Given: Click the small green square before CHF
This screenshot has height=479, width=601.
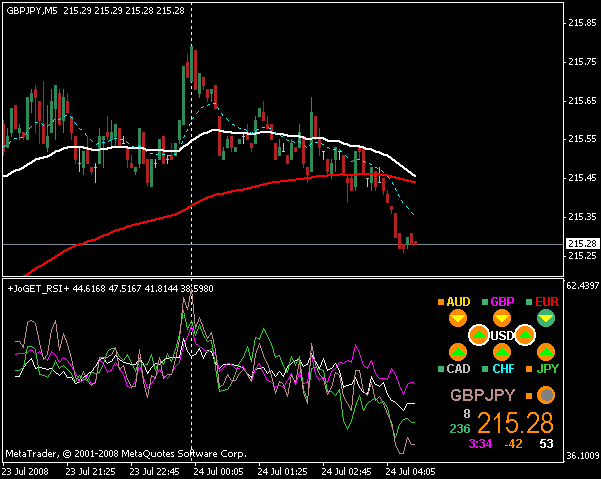Looking at the screenshot, I should point(485,369).
